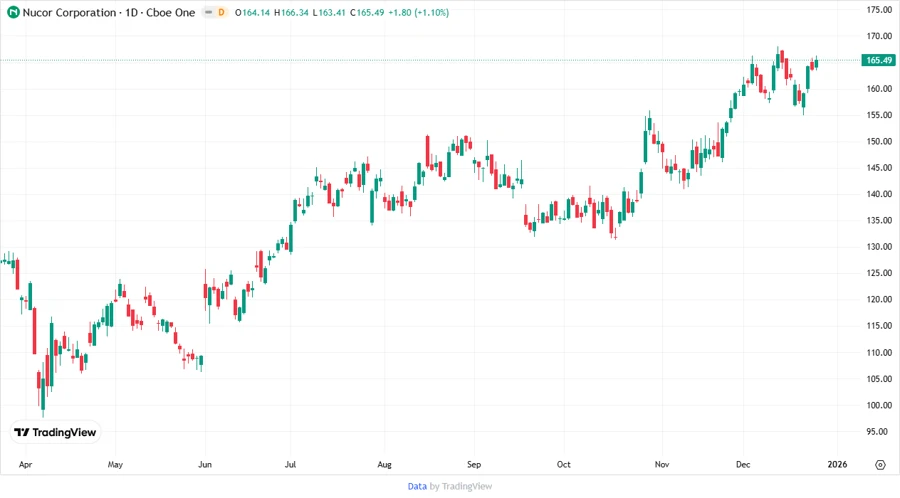Click the Nov label on time axis
The image size is (900, 498).
point(662,464)
